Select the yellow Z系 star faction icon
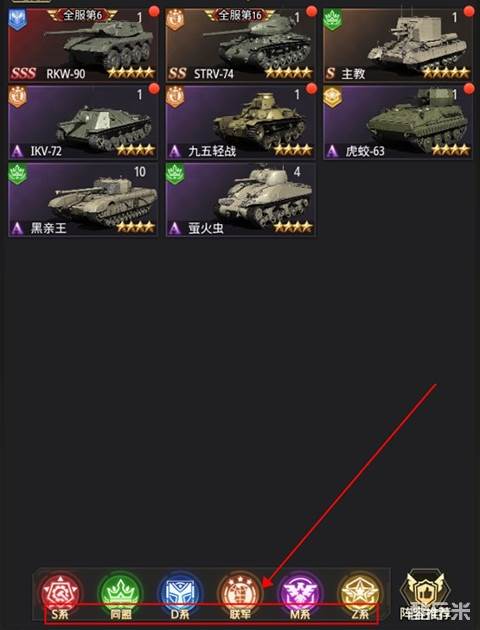 point(360,593)
